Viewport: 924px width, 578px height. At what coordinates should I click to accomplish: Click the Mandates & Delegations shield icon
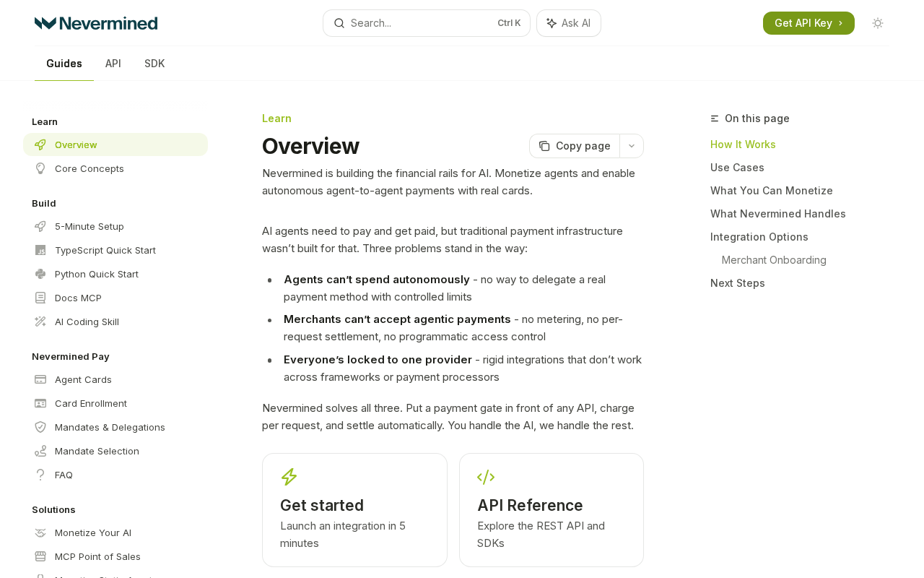point(40,427)
